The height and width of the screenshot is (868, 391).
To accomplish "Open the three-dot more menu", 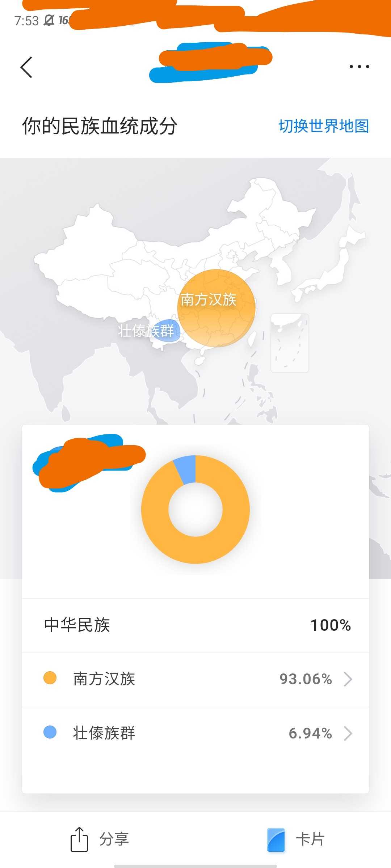I will pos(359,67).
